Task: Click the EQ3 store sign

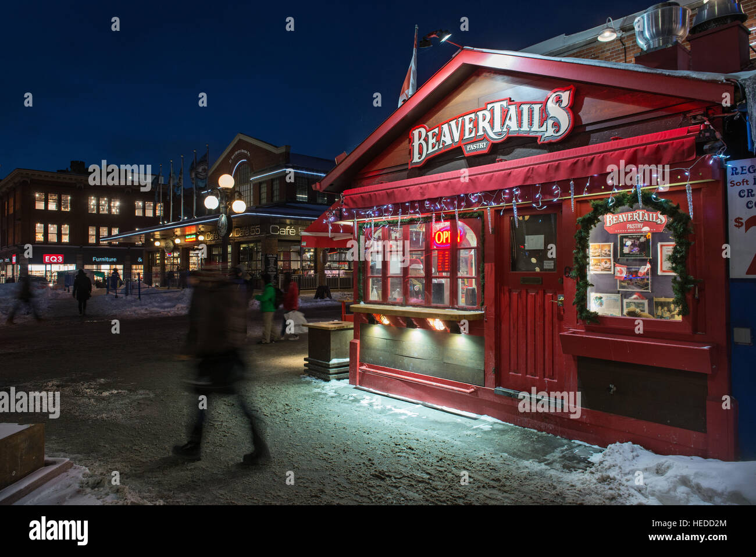Action: 53,258
